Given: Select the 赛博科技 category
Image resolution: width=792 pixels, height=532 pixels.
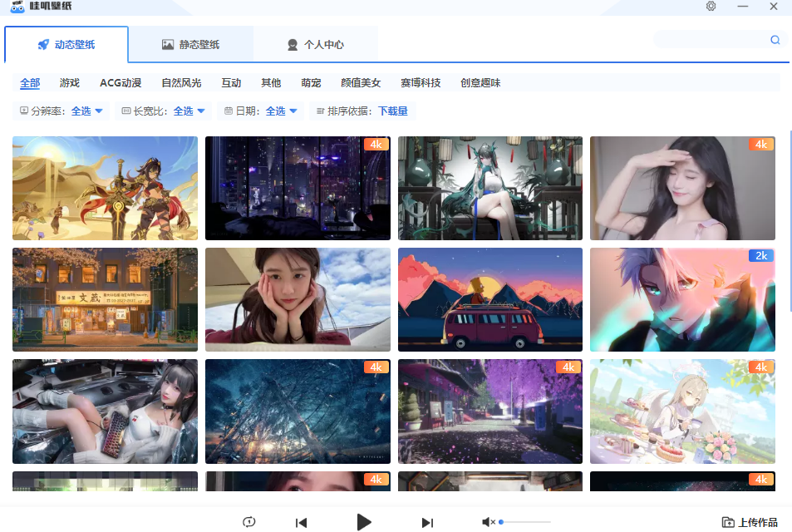Looking at the screenshot, I should coord(421,83).
